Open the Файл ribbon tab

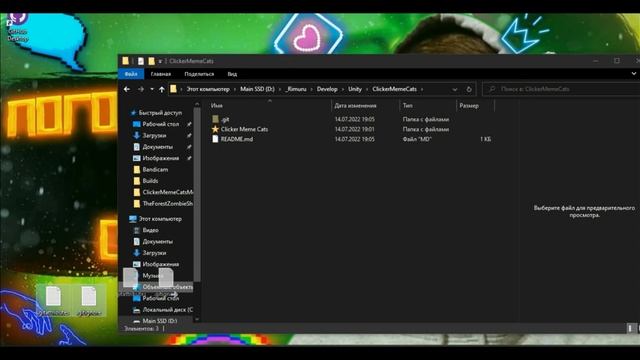(x=131, y=74)
